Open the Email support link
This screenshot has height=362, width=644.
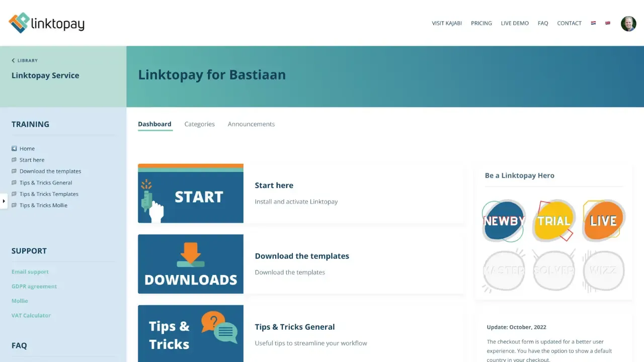[x=30, y=272]
